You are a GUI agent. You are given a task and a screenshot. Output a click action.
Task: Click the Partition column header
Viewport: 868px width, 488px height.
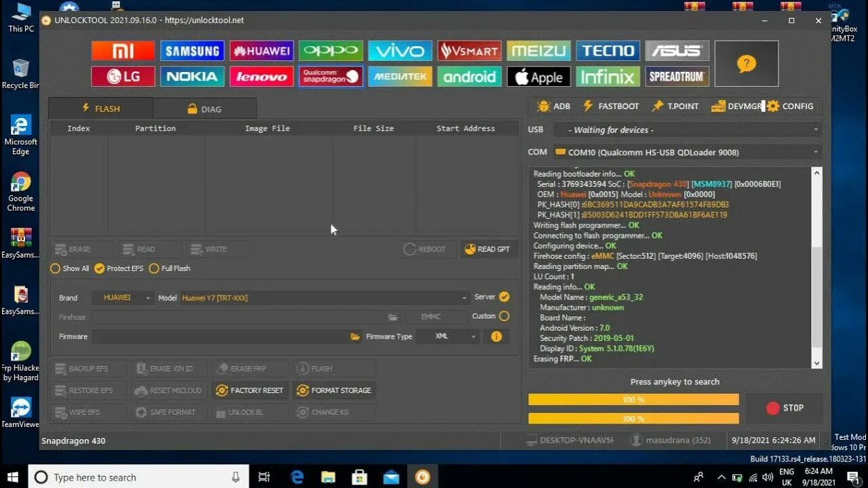click(x=155, y=128)
